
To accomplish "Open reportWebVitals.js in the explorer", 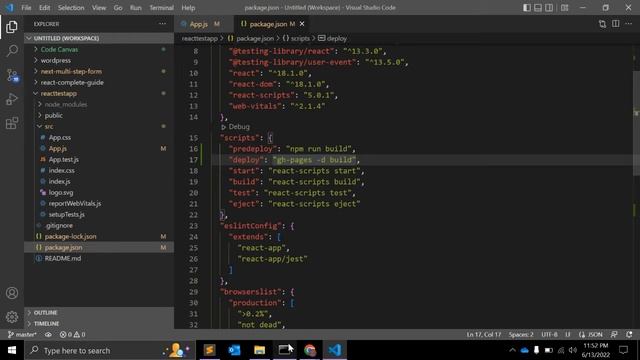I will 75,204.
